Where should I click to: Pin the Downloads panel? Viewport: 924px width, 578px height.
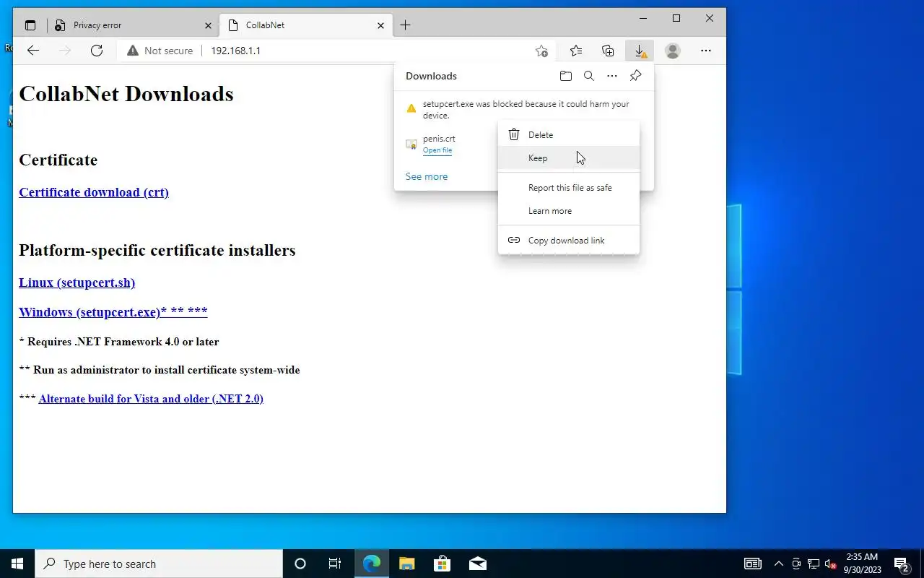[x=635, y=76]
